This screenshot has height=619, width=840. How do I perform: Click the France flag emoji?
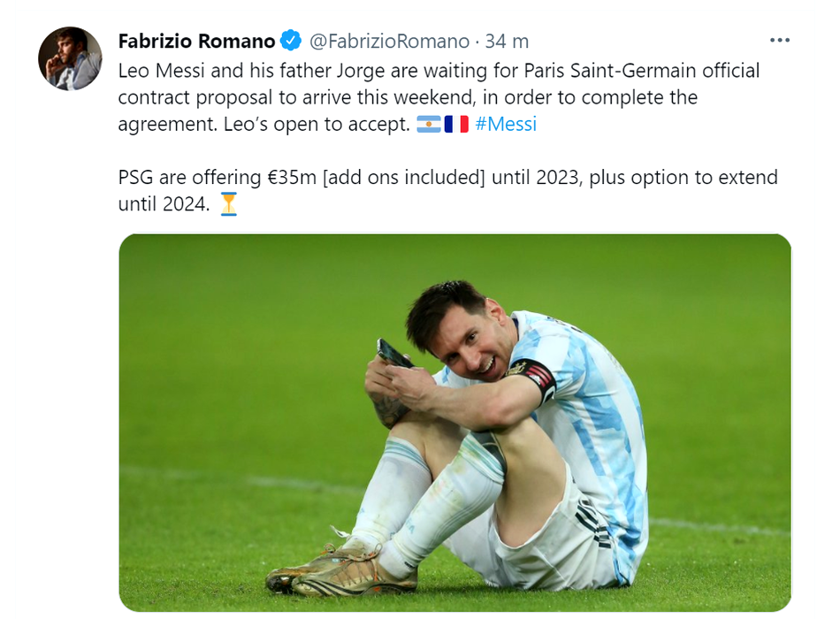click(456, 125)
